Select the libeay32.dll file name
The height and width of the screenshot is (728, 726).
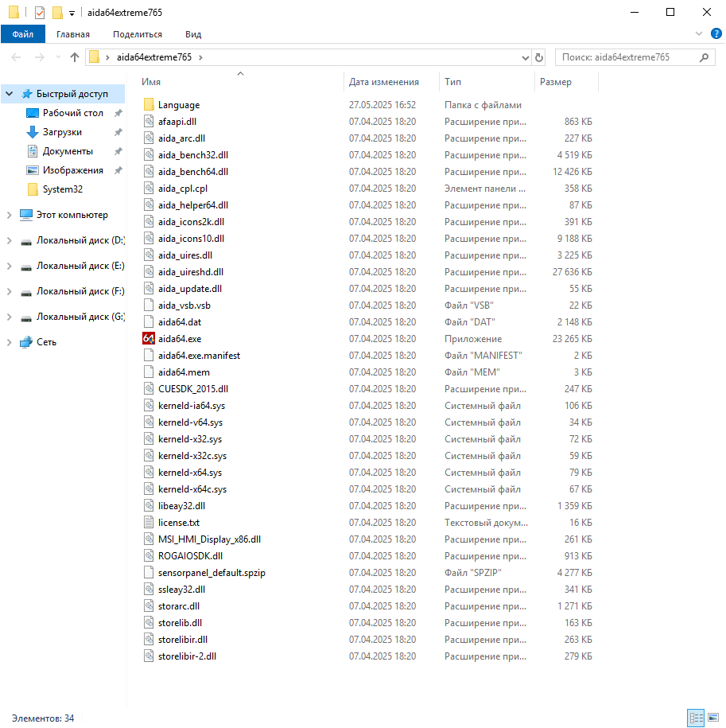(x=181, y=506)
